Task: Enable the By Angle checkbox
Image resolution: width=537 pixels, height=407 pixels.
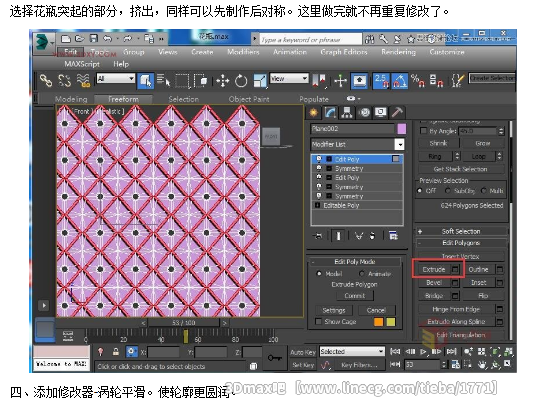Action: click(424, 131)
